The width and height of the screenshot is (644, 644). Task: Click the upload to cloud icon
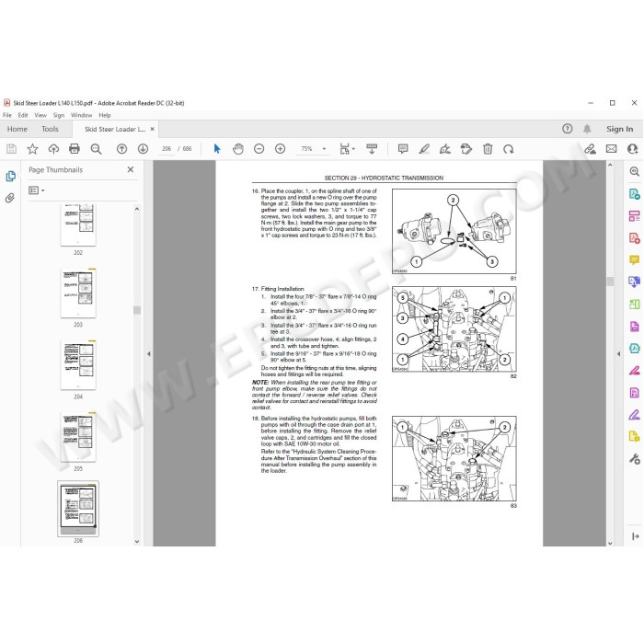pos(53,149)
